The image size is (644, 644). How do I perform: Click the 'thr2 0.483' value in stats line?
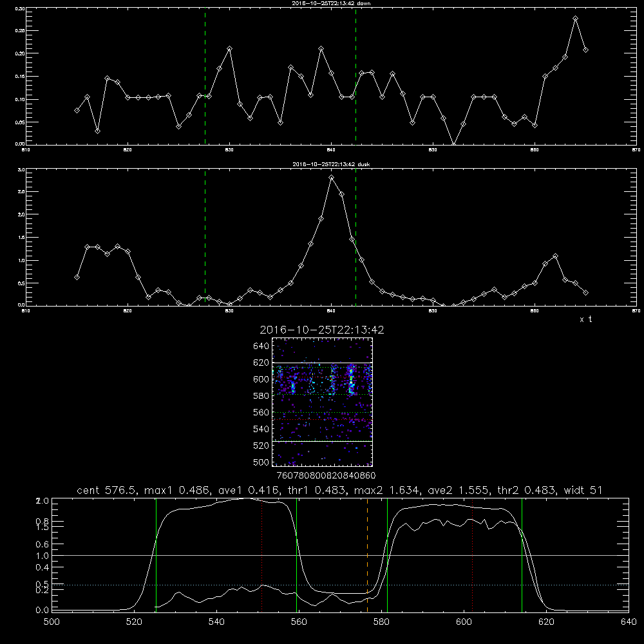coord(527,490)
